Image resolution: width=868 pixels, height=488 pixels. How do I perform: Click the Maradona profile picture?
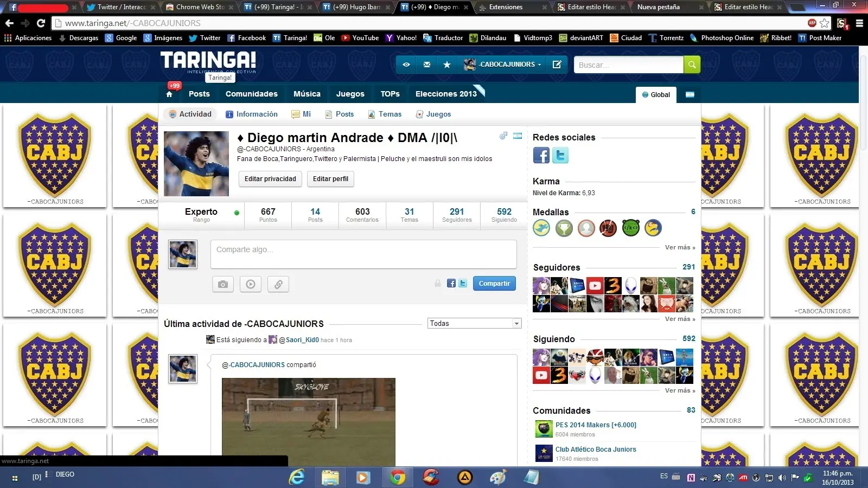click(x=196, y=164)
